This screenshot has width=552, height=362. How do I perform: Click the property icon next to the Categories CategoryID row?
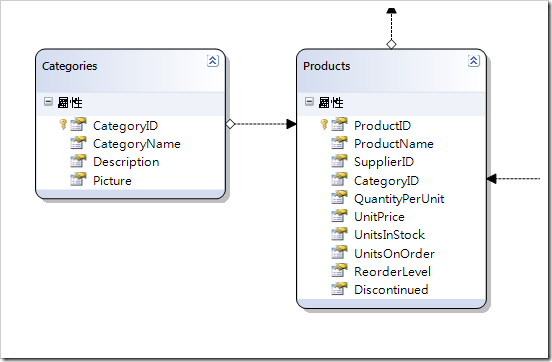78,124
